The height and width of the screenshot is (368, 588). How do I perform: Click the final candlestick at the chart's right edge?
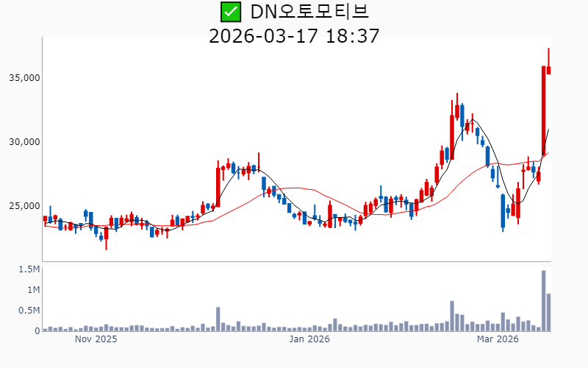click(549, 70)
